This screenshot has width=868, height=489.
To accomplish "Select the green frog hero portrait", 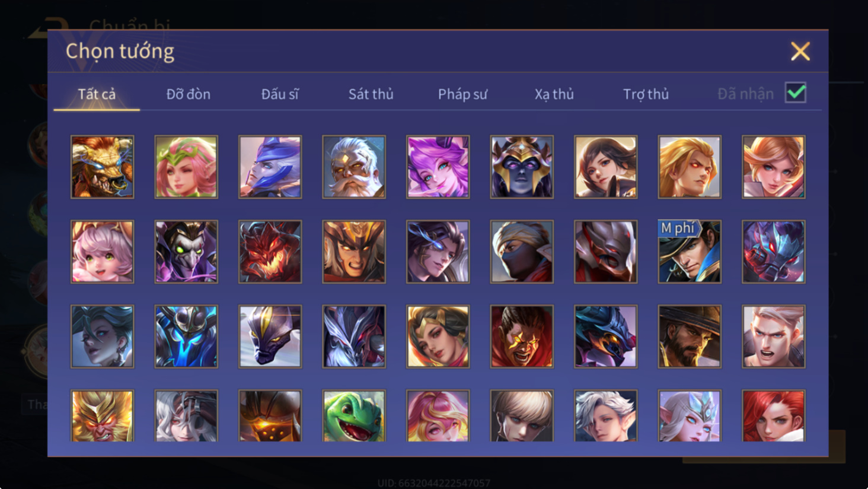I will (x=354, y=415).
